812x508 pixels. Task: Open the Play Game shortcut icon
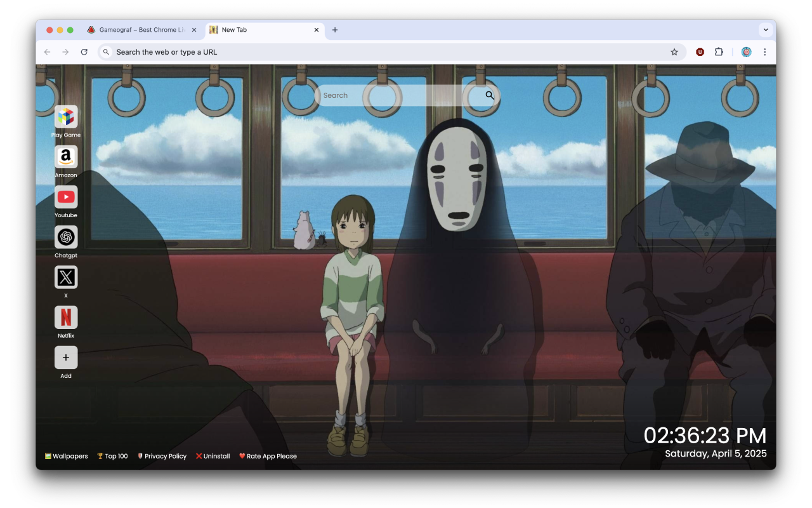(66, 117)
